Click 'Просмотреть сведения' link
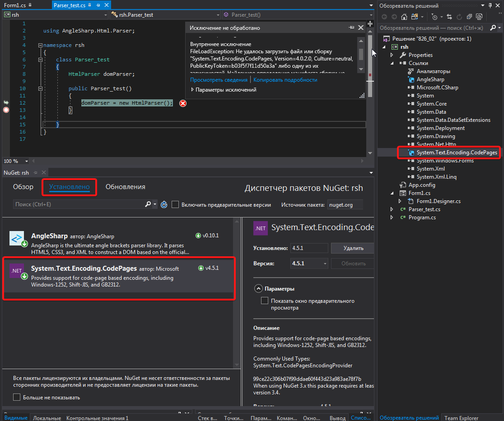Screen dimensions: 504x421 click(x=219, y=79)
